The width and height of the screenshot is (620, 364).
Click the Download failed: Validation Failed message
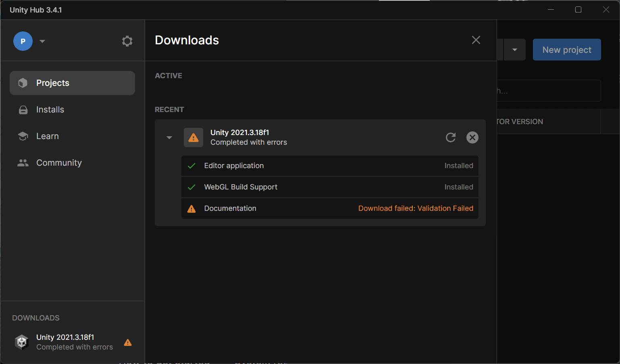[415, 208]
